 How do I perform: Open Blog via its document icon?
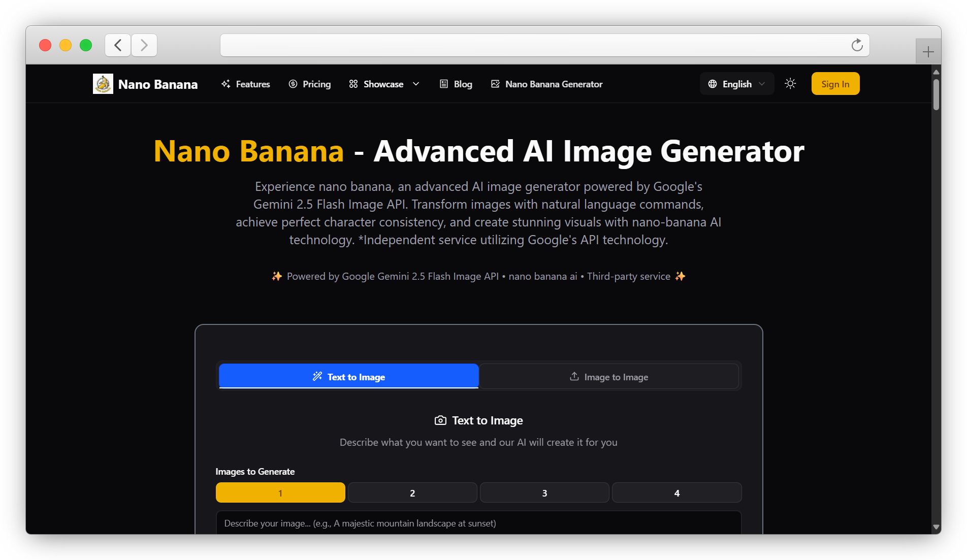point(443,84)
